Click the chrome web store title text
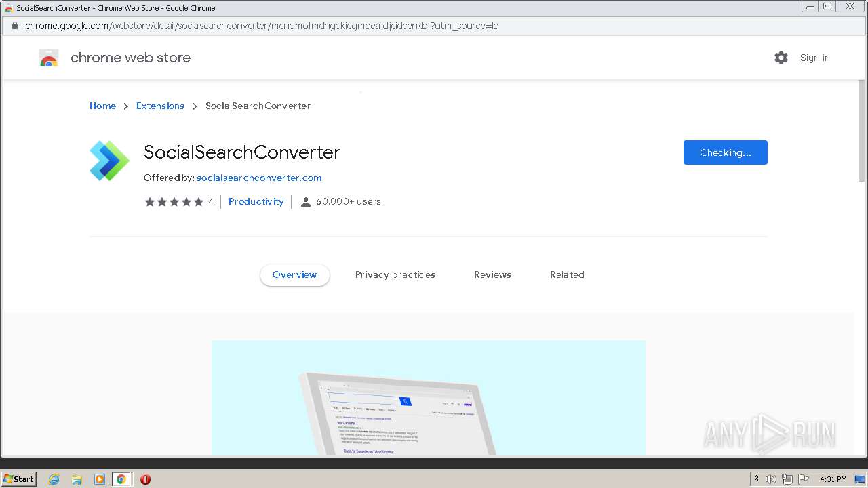868x488 pixels. click(130, 58)
